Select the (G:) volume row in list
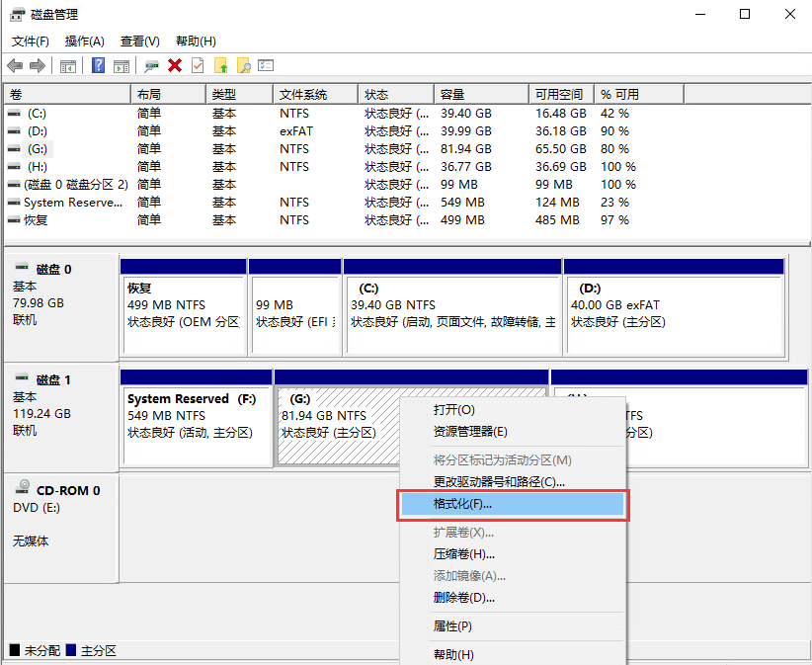The height and width of the screenshot is (665, 812). point(345,149)
